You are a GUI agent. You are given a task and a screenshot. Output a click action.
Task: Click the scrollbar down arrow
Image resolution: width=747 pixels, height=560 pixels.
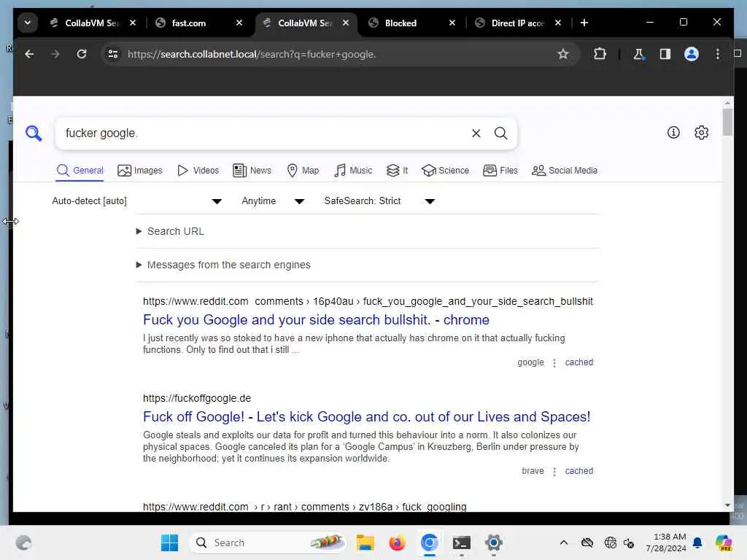pyautogui.click(x=727, y=505)
